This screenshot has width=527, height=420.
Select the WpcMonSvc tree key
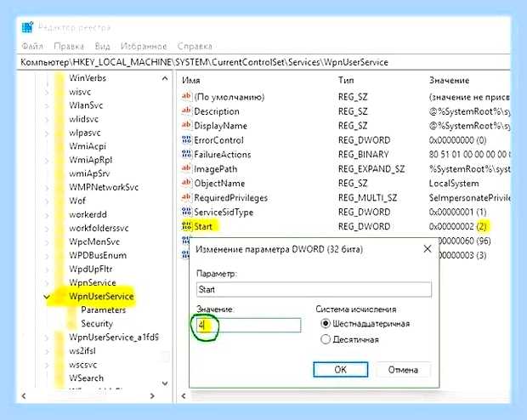click(94, 241)
